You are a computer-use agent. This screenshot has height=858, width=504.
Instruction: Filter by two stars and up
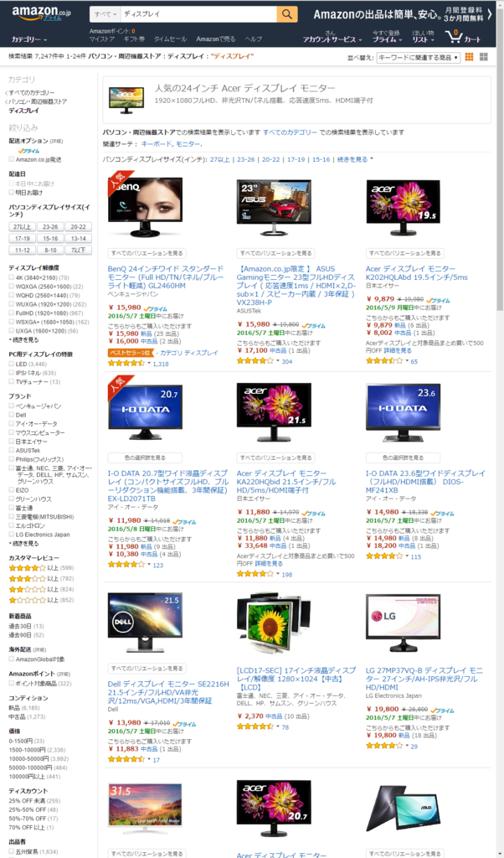tap(27, 589)
